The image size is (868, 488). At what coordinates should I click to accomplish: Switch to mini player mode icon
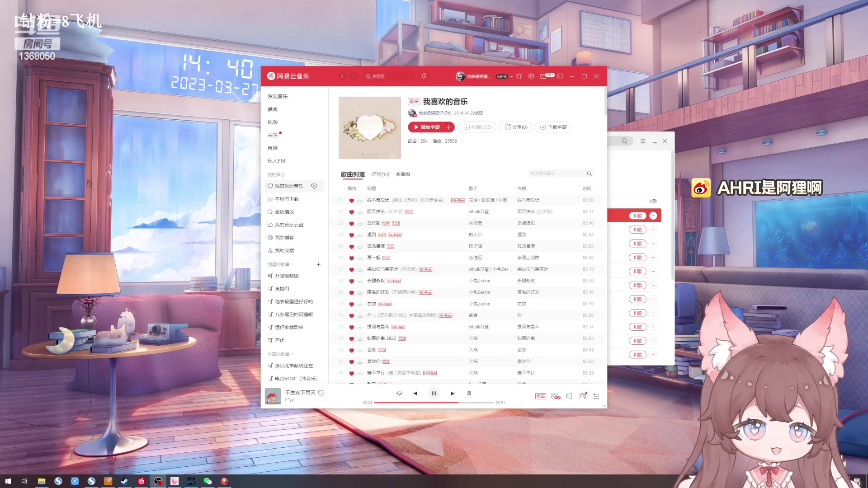click(x=560, y=76)
